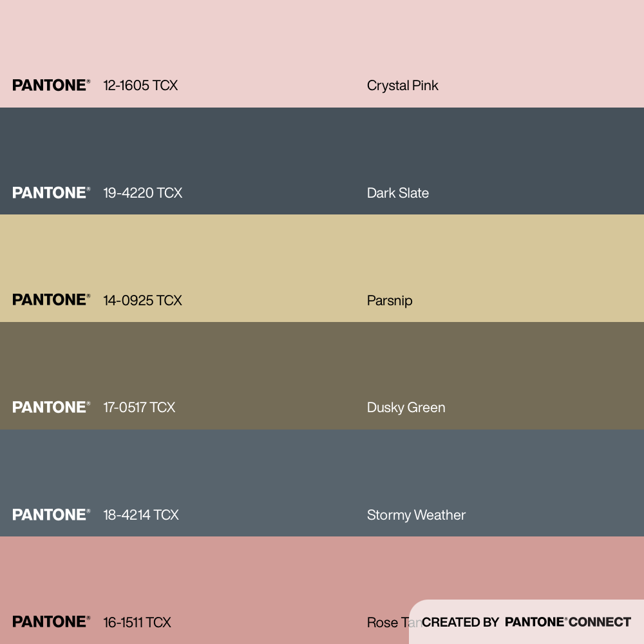Click the PANTONE logo beside 14-0925 TCX
644x644 pixels.
pos(51,299)
